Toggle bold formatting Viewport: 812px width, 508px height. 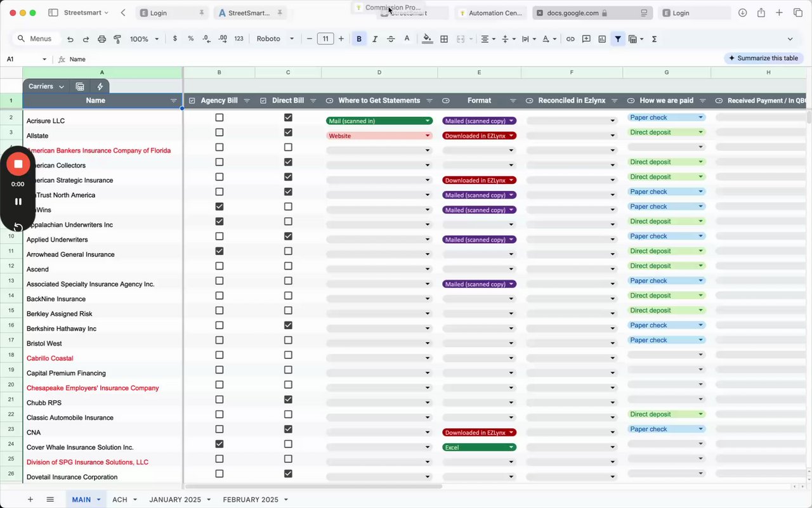click(359, 39)
